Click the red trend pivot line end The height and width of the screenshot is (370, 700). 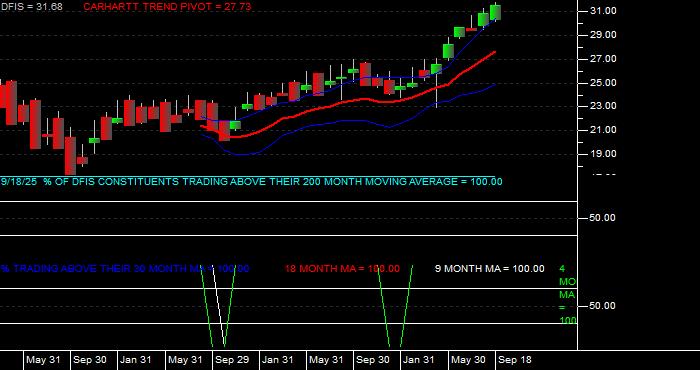(495, 52)
